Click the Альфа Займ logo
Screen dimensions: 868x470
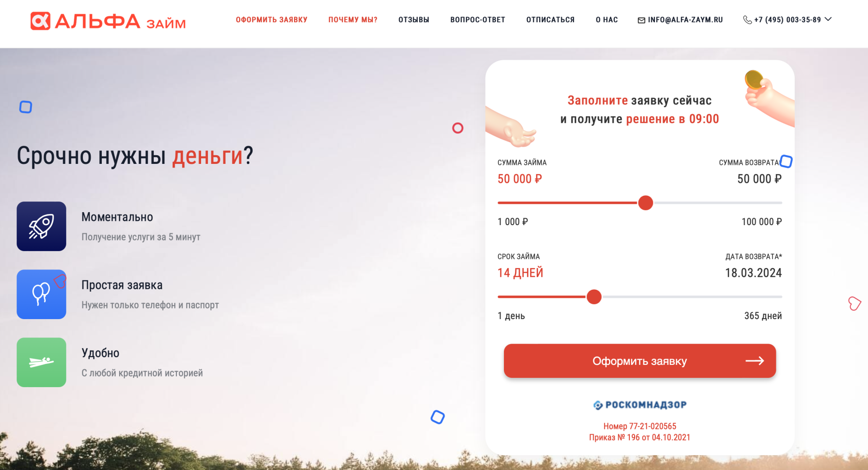pos(108,21)
